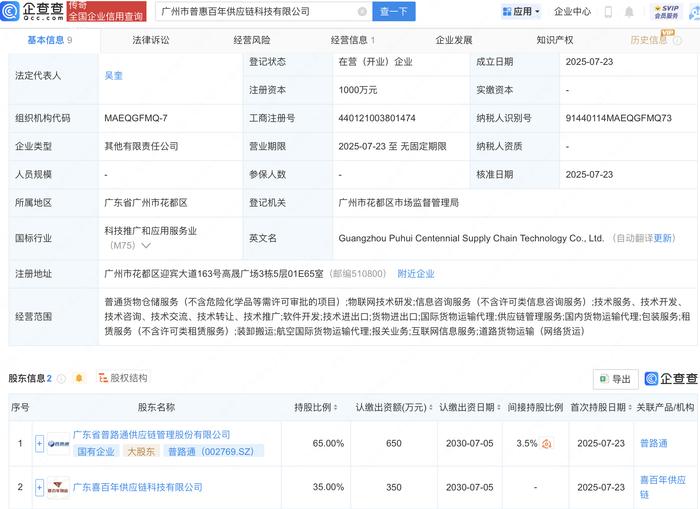Click the mobile phone icon in header
The image size is (700, 509).
click(608, 12)
